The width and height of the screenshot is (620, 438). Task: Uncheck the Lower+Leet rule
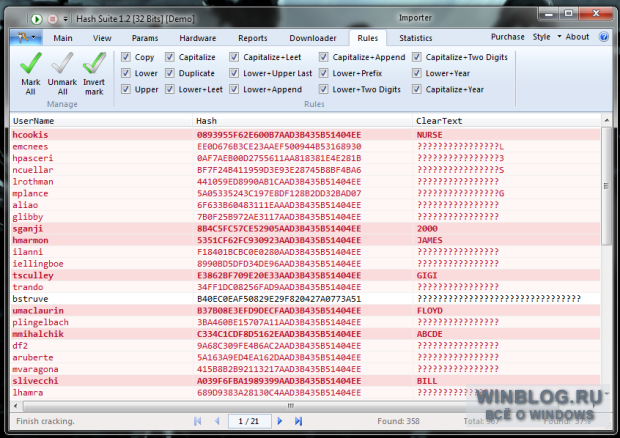[170, 89]
